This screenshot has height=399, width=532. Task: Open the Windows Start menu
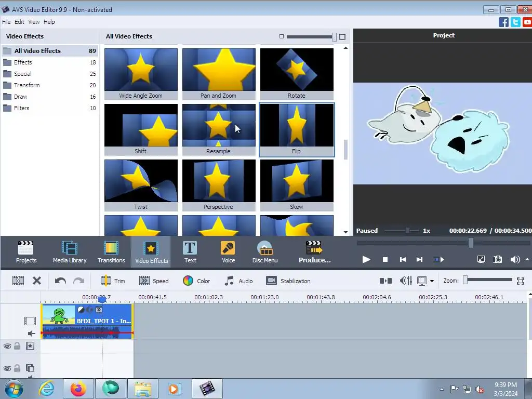click(x=14, y=389)
